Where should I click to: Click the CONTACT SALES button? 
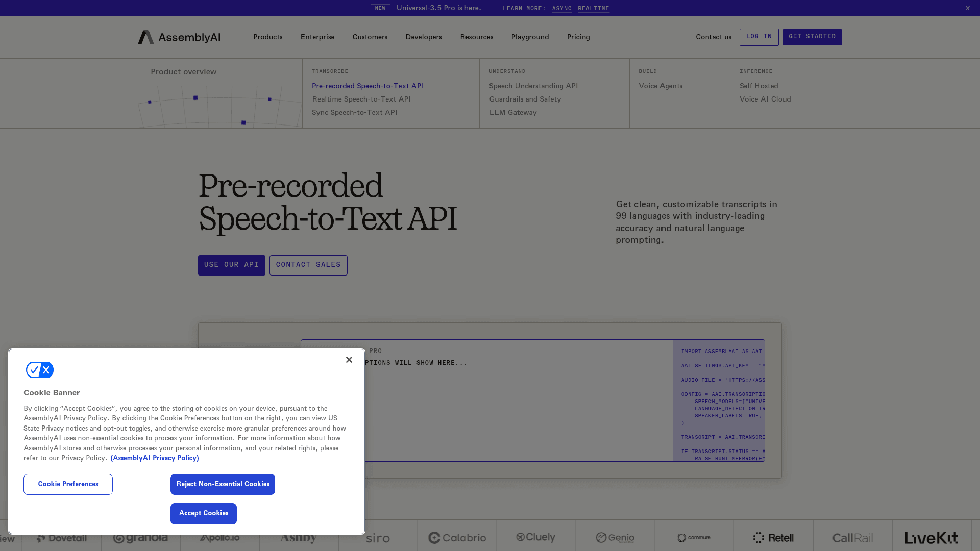308,265
